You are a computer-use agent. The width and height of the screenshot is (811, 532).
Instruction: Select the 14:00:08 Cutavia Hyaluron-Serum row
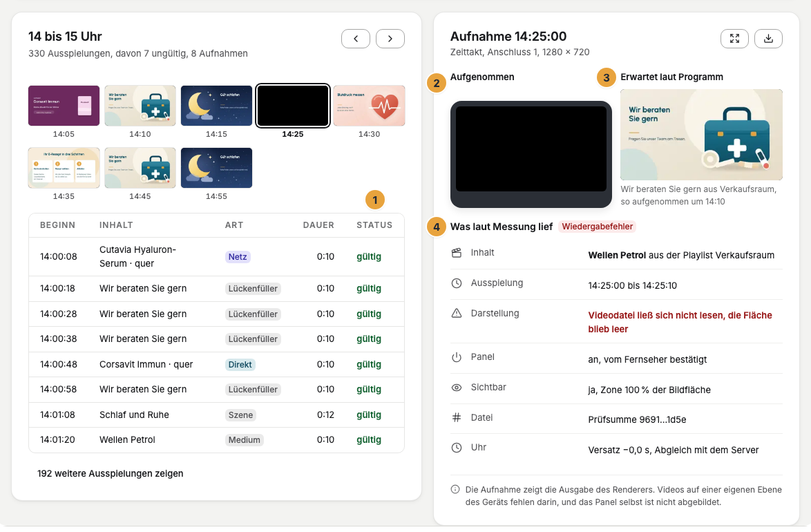coord(216,257)
